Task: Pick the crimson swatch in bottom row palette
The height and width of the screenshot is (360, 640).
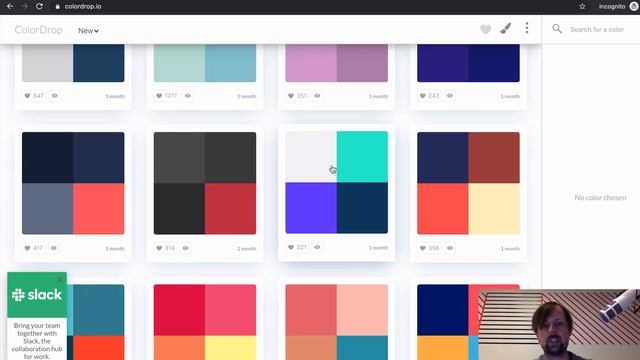Action: pyautogui.click(x=179, y=310)
